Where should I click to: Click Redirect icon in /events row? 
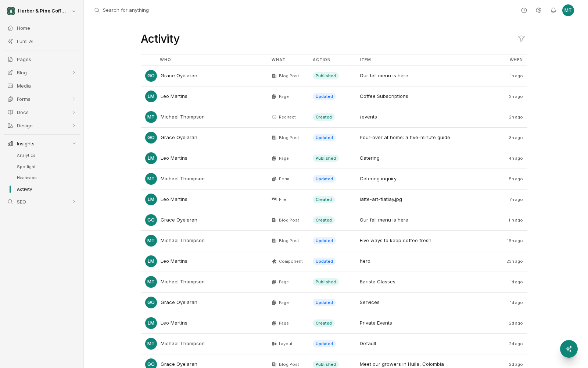pos(274,117)
